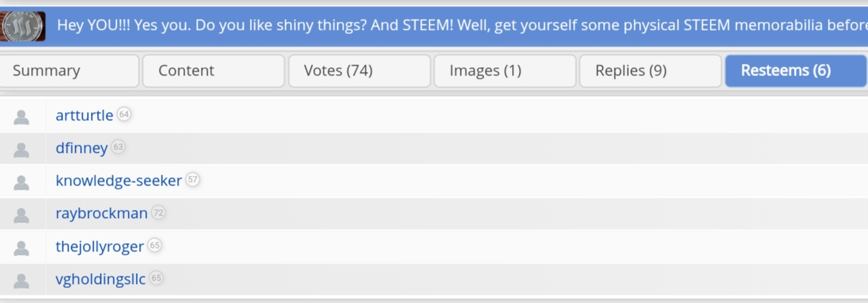Image resolution: width=868 pixels, height=303 pixels.
Task: Click reputation badge 72 next to raybrockman
Action: pyautogui.click(x=158, y=213)
